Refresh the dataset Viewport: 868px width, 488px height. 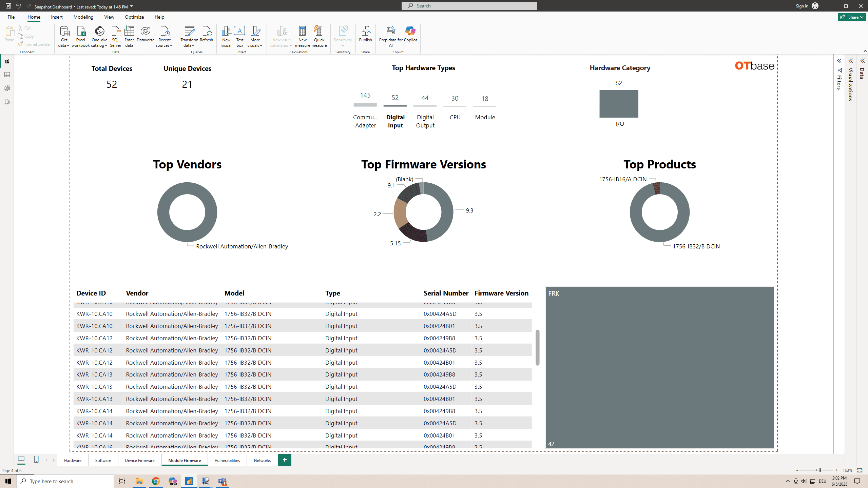coord(206,34)
